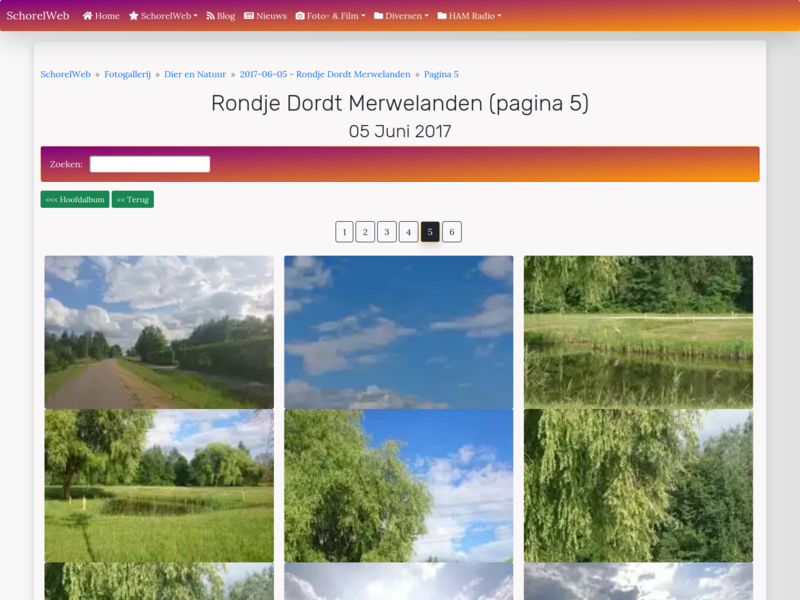Open the close-up weeping willow branches photo
Screen dimensions: 800x600
pos(638,486)
